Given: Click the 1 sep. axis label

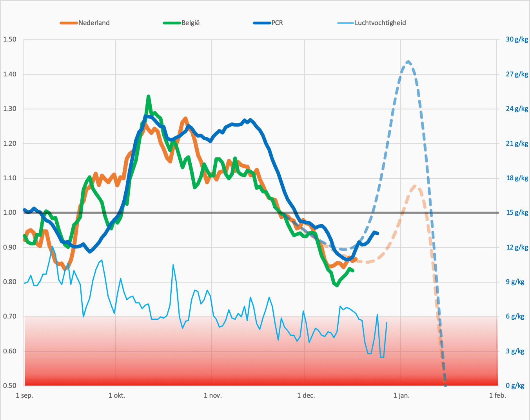Looking at the screenshot, I should point(24,395).
